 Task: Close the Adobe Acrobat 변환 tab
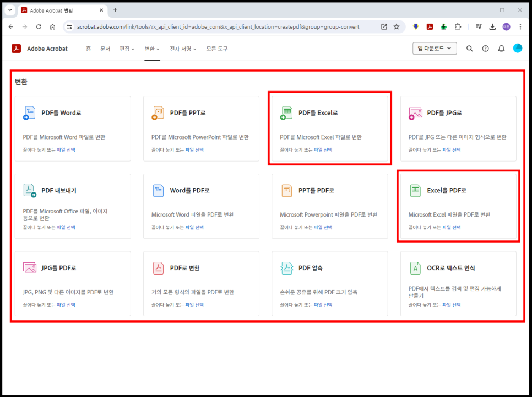coord(101,10)
